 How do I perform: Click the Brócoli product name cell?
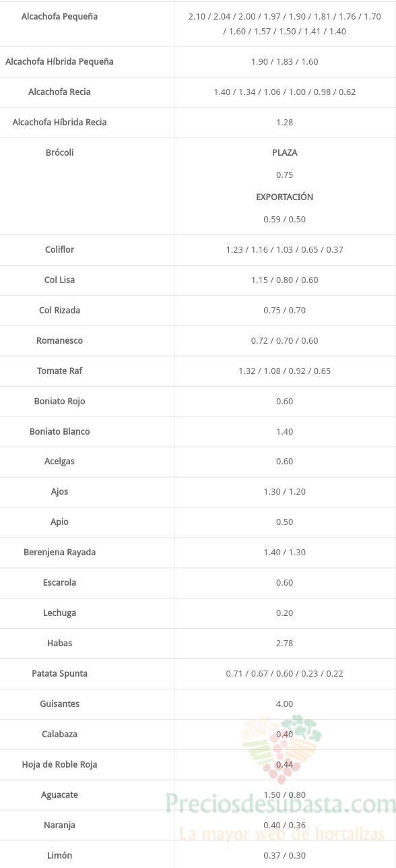(59, 152)
